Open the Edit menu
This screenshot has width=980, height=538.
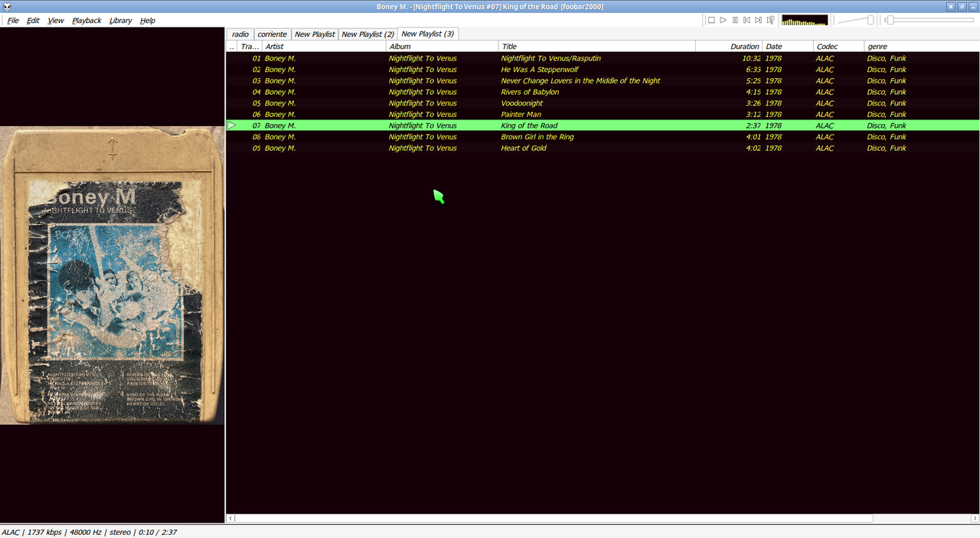click(x=33, y=21)
